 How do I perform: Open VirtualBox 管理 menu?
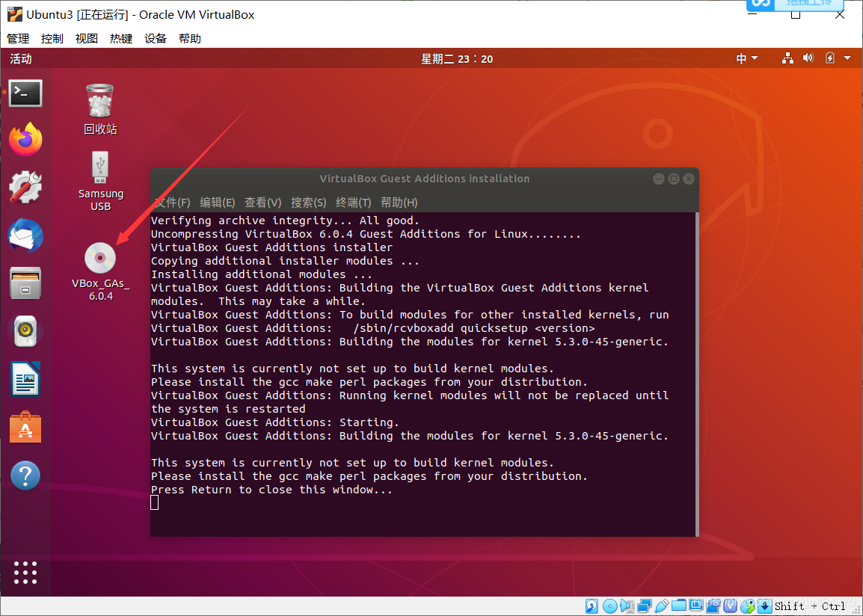(x=18, y=39)
